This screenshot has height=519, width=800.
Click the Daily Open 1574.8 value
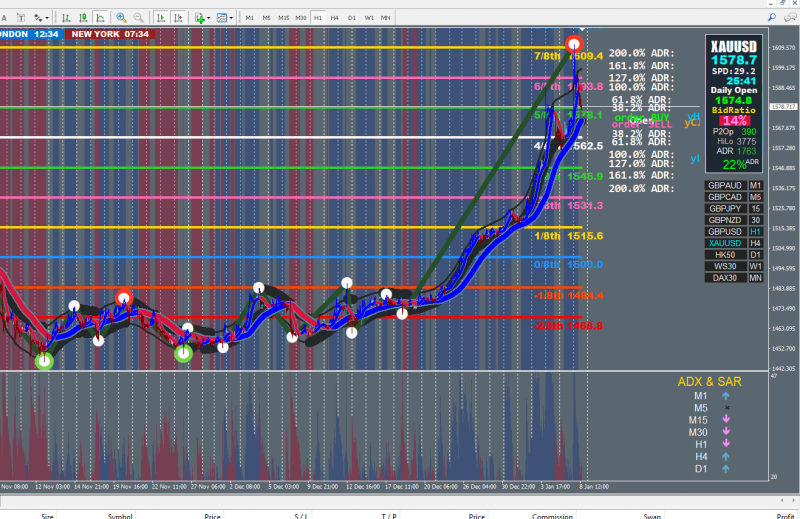733,101
